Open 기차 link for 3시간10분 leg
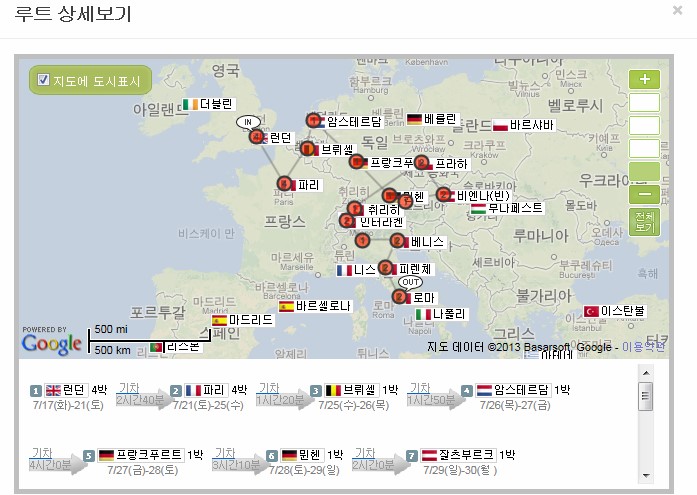Screen dimensions: 697x495 (225, 453)
